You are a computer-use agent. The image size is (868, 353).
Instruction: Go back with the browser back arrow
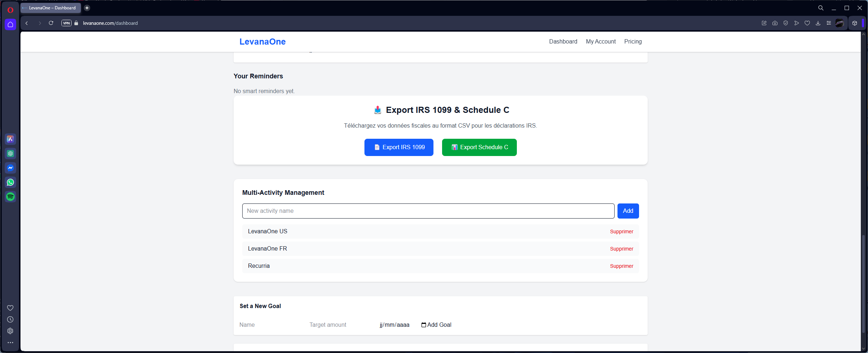tap(27, 23)
